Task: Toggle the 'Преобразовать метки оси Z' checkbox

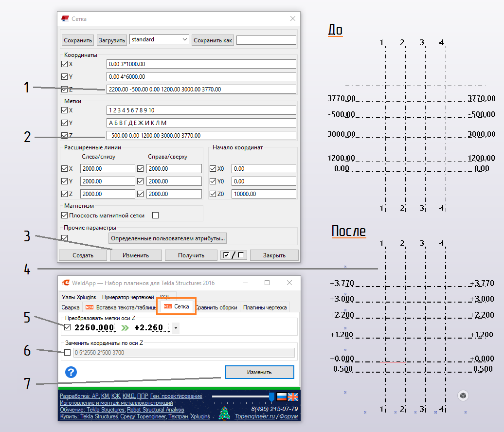Action: point(67,328)
